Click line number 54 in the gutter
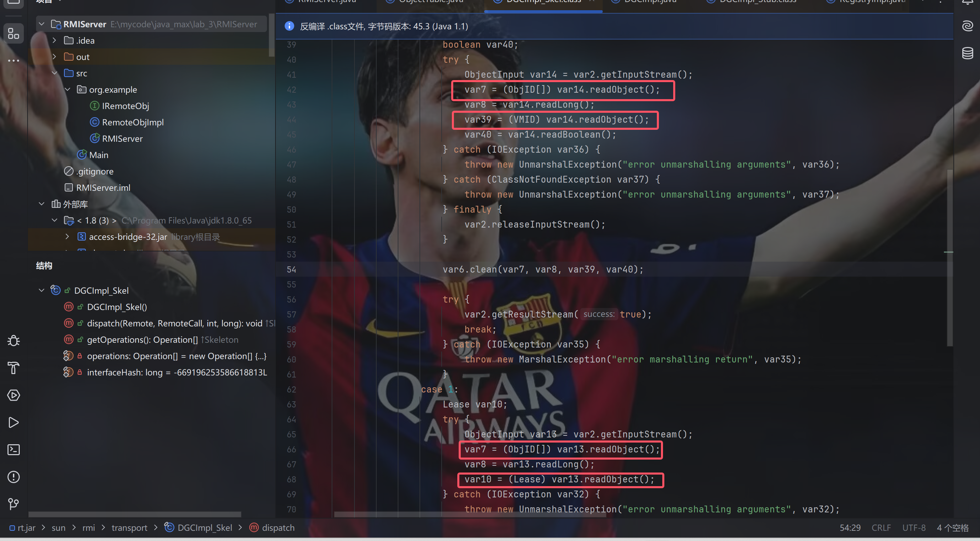980x541 pixels. click(291, 269)
